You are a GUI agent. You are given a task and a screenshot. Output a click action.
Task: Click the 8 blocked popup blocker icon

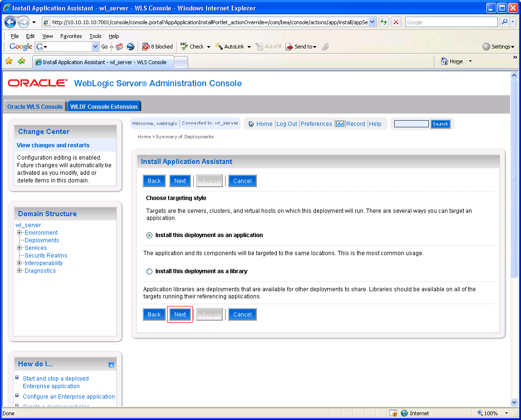[145, 47]
